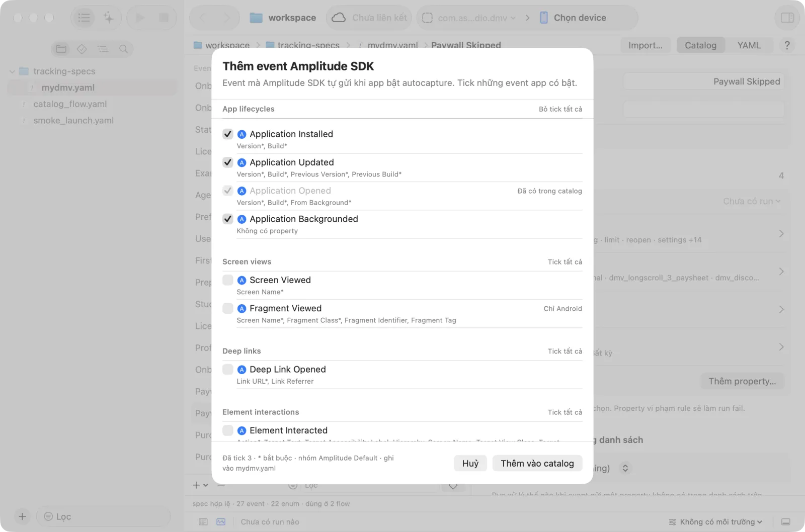The height and width of the screenshot is (532, 805).
Task: Uncheck Application Backgrounded event
Action: point(228,219)
